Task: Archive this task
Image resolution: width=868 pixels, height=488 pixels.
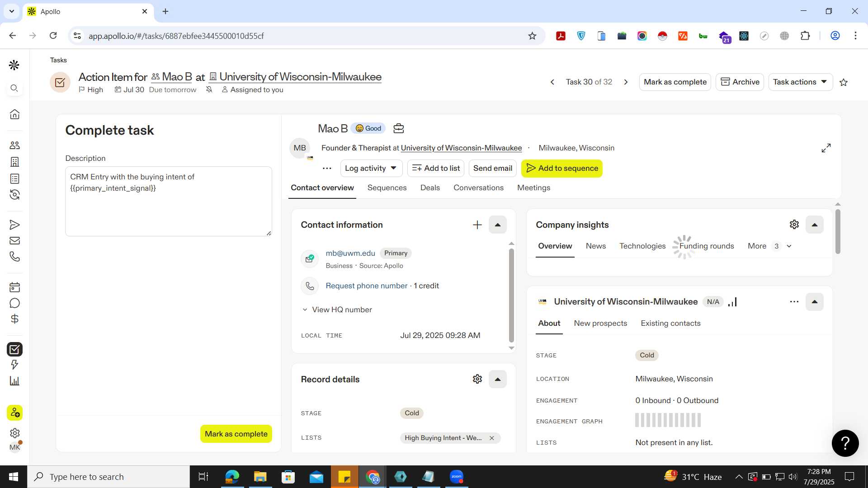Action: [740, 82]
